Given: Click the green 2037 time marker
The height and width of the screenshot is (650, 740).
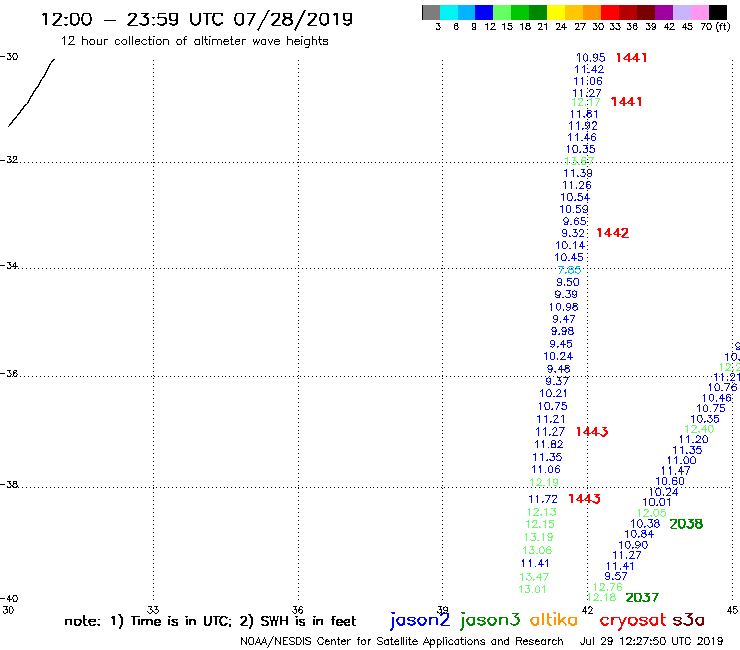Looking at the screenshot, I should (642, 598).
